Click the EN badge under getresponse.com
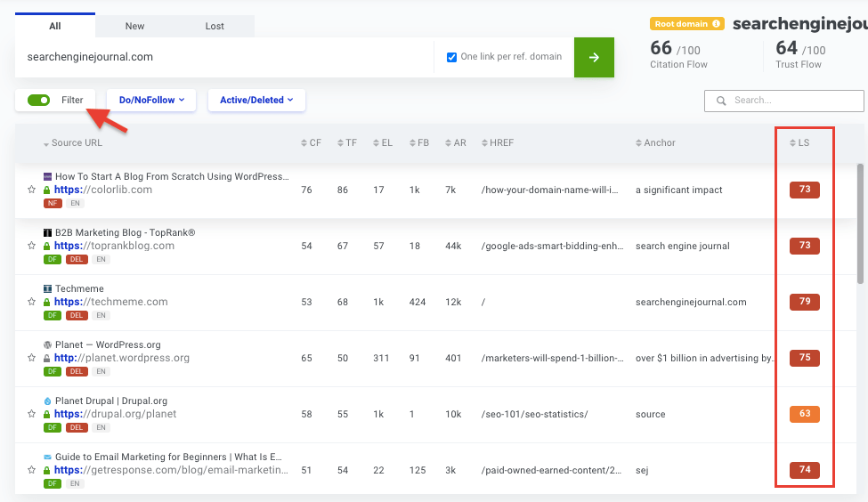This screenshot has width=868, height=502. (x=75, y=483)
